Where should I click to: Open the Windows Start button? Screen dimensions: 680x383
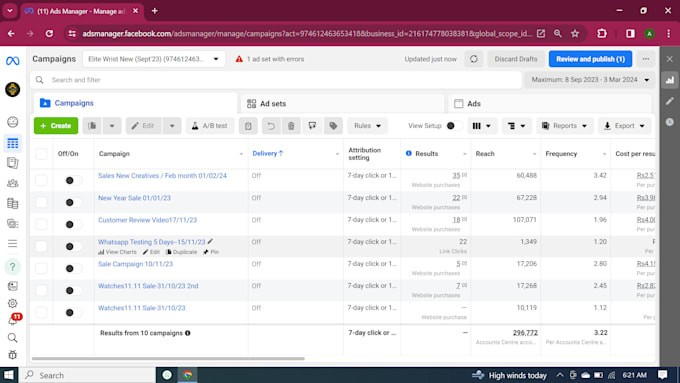9,375
